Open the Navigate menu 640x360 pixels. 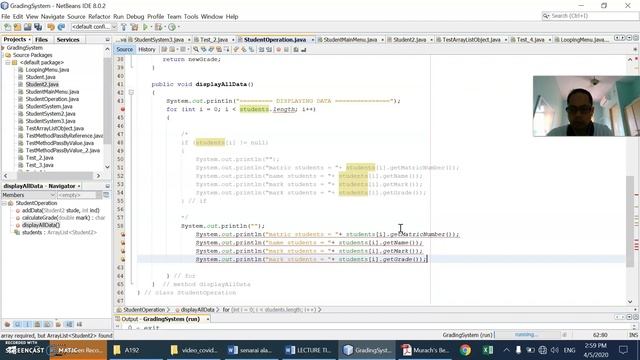[53, 17]
